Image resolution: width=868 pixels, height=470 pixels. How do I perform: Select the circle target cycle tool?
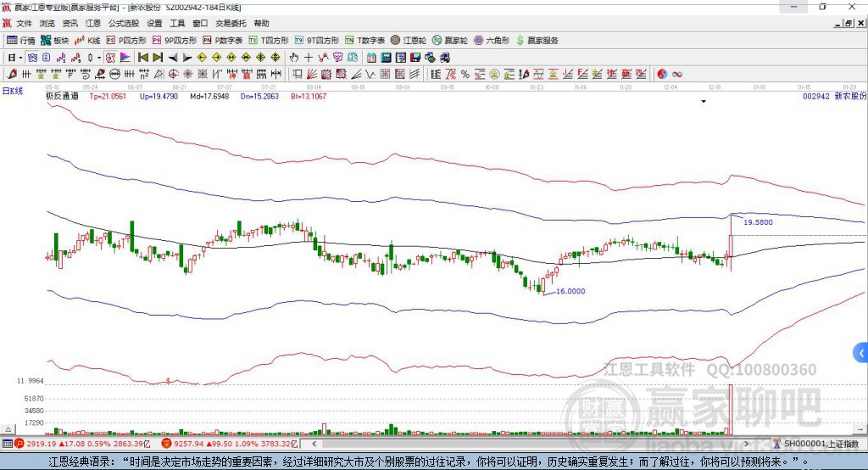173,75
